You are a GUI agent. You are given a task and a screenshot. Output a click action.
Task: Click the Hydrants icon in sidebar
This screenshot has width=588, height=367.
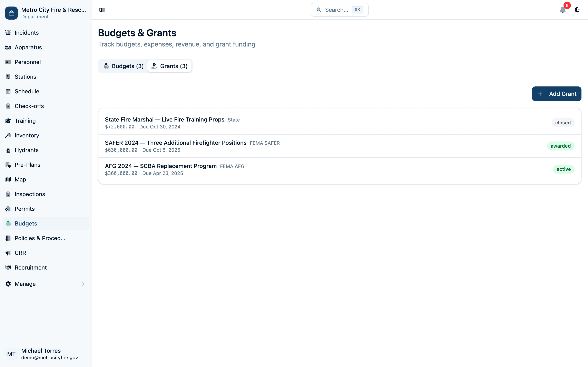click(8, 150)
